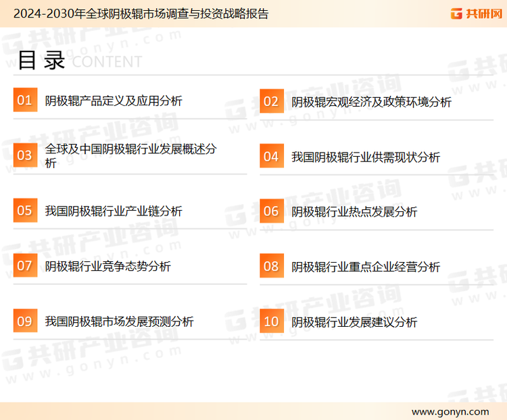Open chapter 阴极辊宏观经济及政策环境分析
This screenshot has width=507, height=420.
coord(371,102)
